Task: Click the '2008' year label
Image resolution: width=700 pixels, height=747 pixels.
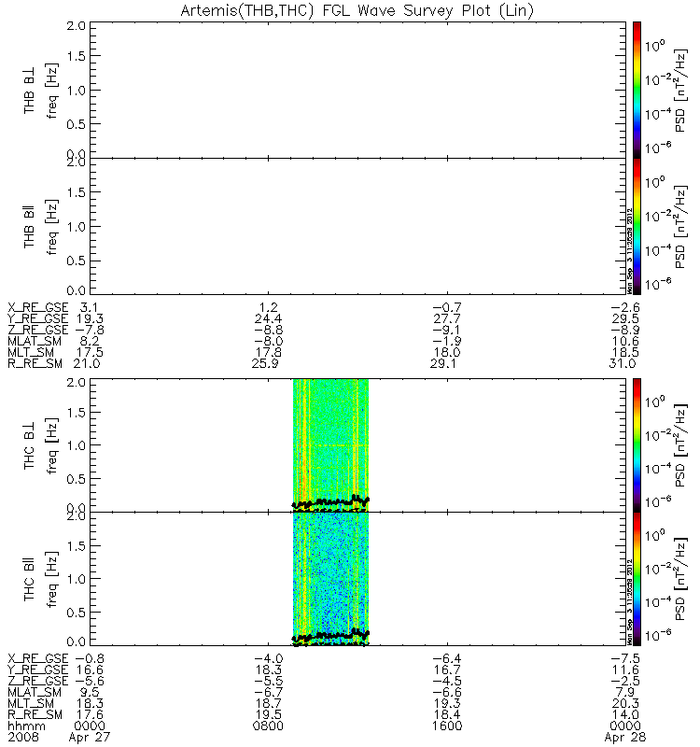Action: coord(22,737)
